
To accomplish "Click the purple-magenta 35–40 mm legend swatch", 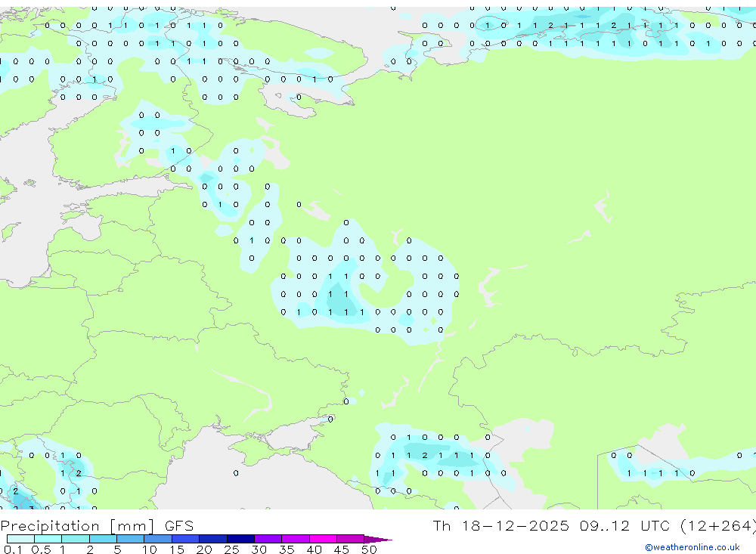I will click(x=296, y=539).
